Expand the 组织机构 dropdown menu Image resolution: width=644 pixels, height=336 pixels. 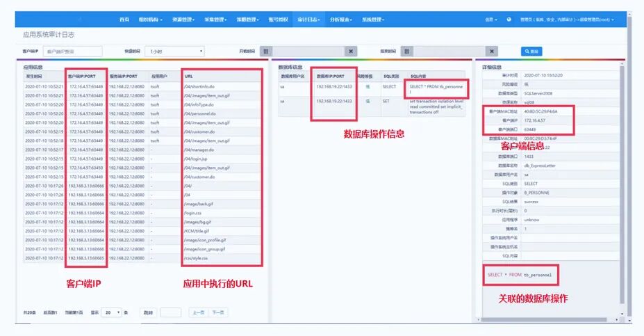pos(150,19)
